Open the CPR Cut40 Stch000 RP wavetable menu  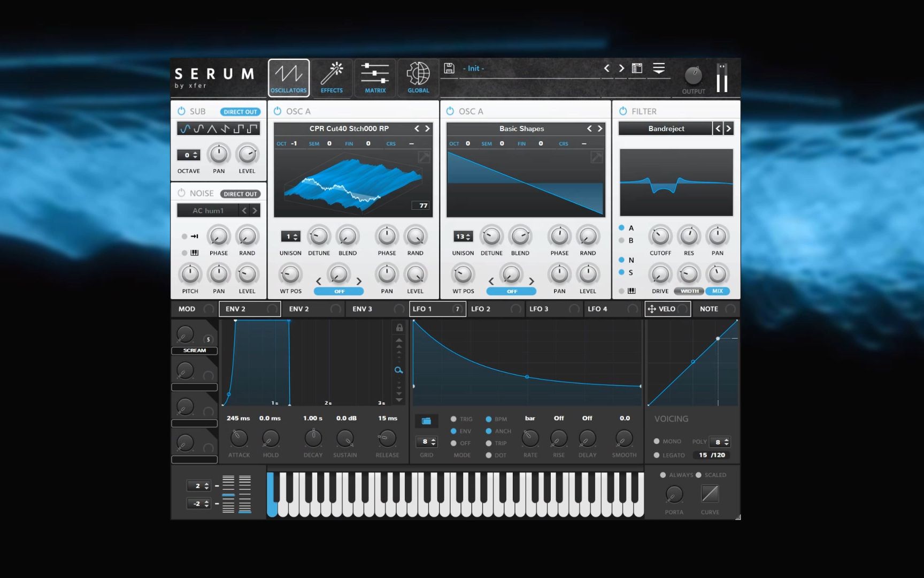349,128
